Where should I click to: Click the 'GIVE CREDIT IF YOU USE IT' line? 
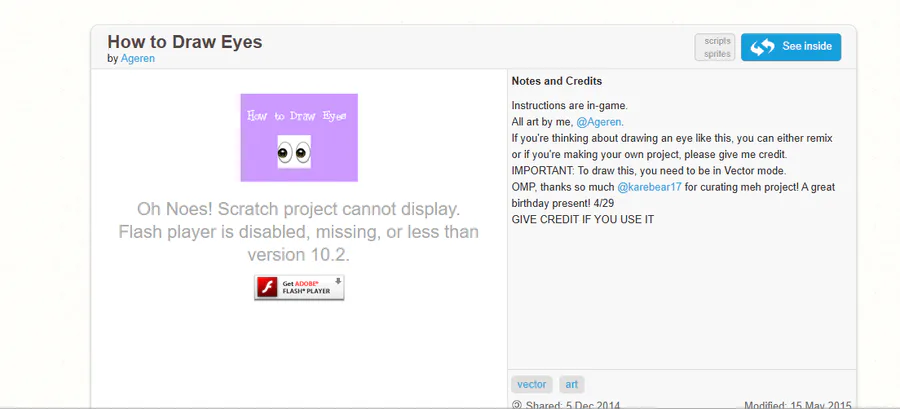point(583,219)
